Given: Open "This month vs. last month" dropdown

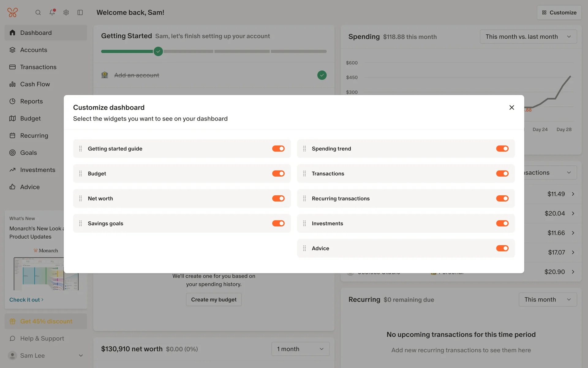Looking at the screenshot, I should pos(528,37).
